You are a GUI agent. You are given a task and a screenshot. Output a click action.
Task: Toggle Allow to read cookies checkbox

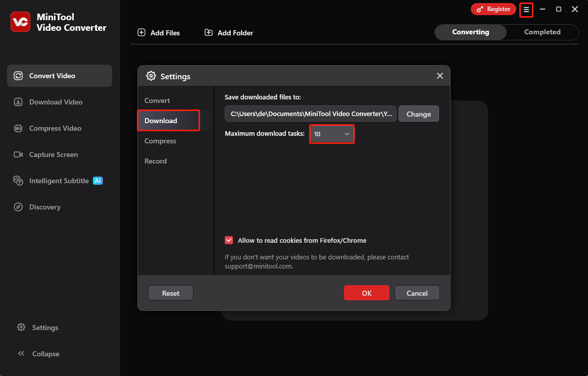tap(229, 240)
